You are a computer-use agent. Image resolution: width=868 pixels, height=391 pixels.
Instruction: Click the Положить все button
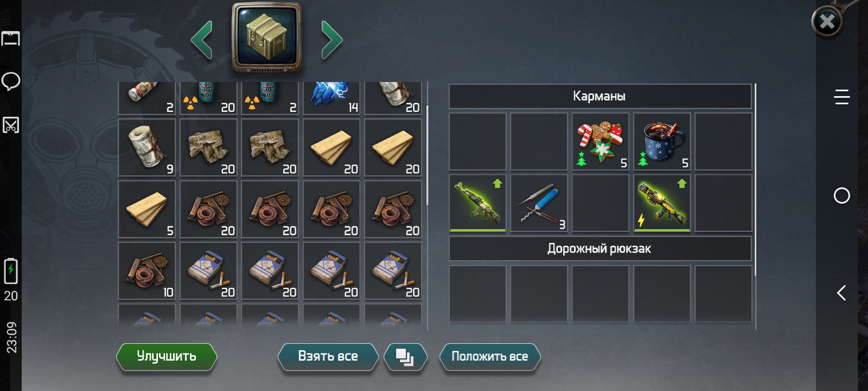[x=490, y=357]
